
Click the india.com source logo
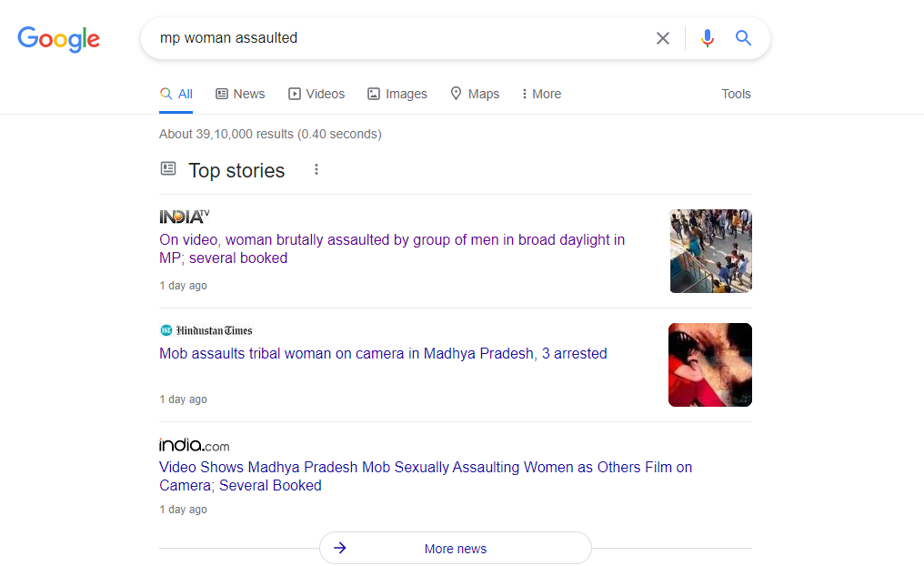point(194,445)
